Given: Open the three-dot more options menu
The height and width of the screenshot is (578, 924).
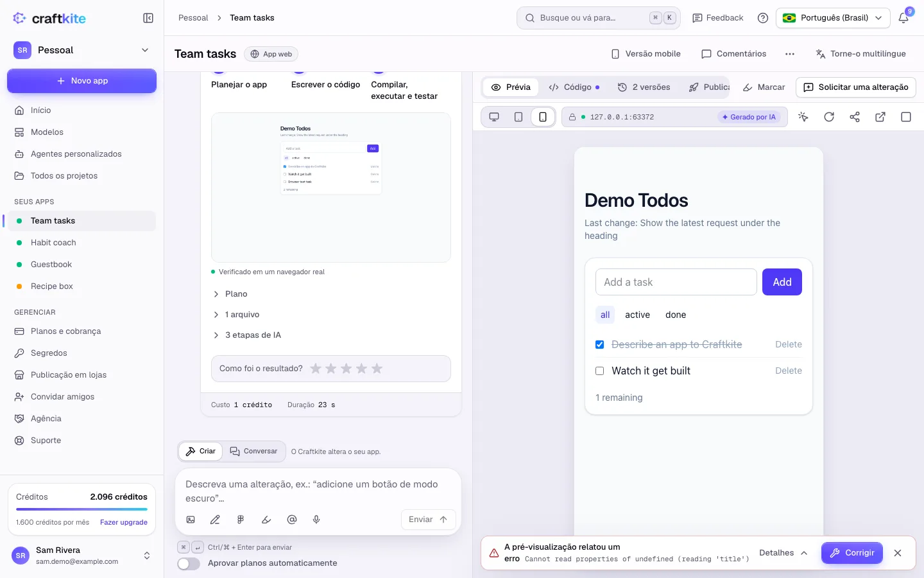Looking at the screenshot, I should (790, 54).
